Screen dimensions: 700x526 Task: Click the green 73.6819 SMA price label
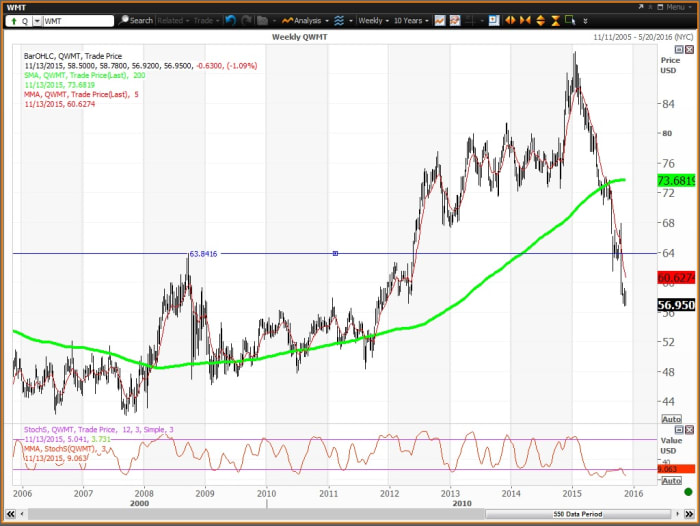tap(676, 181)
